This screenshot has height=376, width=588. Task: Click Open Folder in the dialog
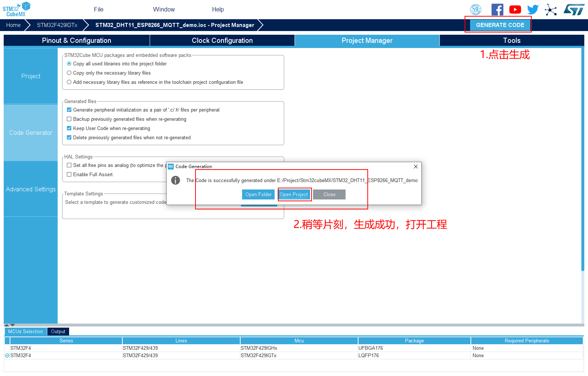[258, 195]
